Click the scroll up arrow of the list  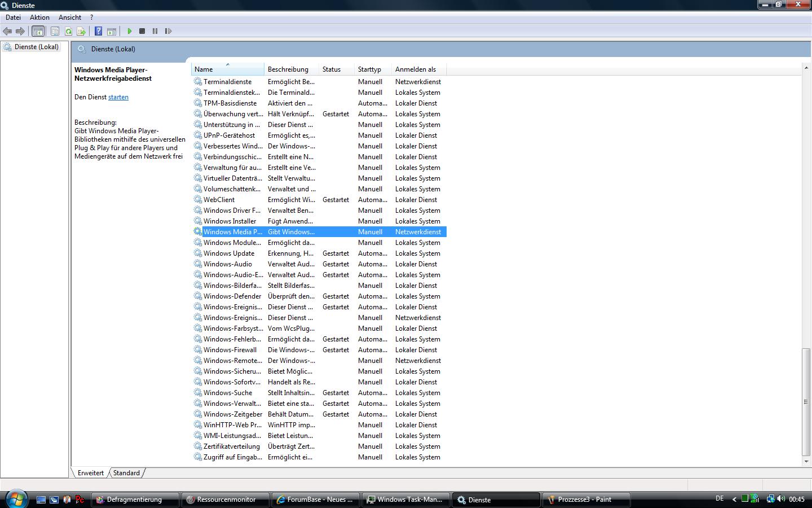pos(806,68)
